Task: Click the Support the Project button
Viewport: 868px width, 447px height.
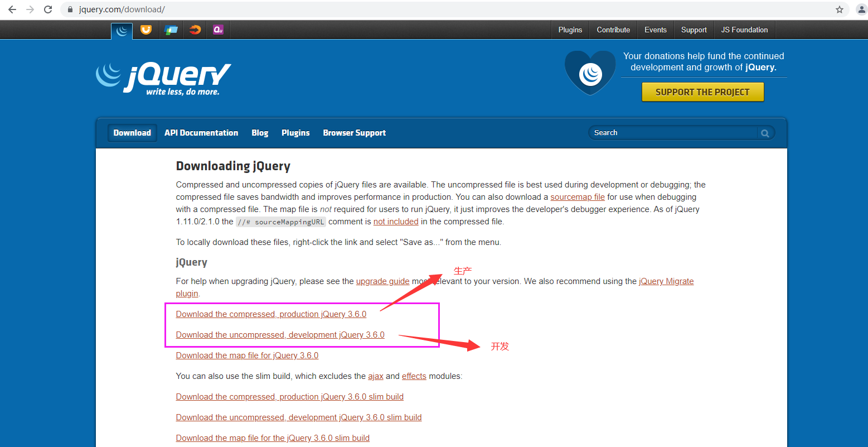Action: click(702, 92)
